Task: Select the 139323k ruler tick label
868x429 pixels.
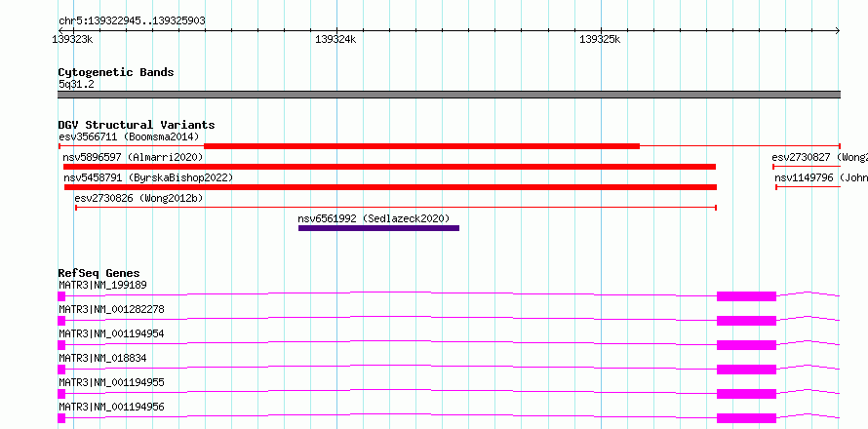Action: click(x=72, y=39)
